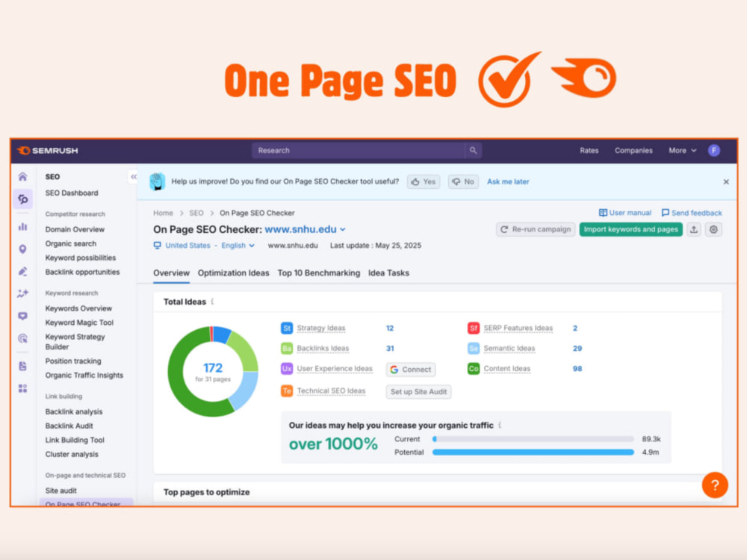Image resolution: width=747 pixels, height=560 pixels.
Task: Open Rates in top navigation
Action: [589, 151]
